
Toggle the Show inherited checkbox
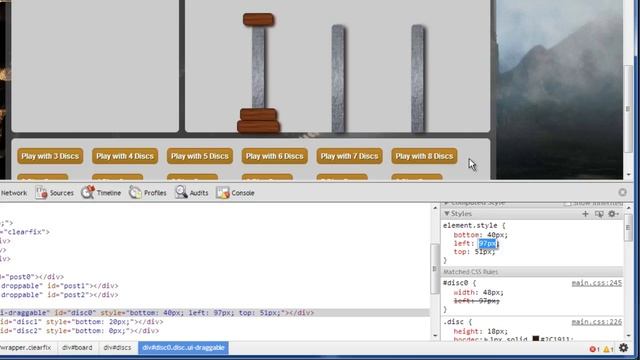pos(567,203)
